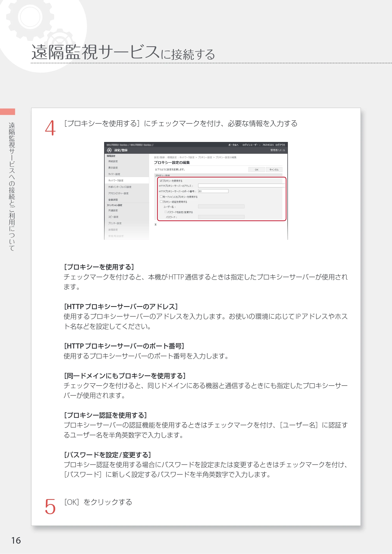Viewport: 392px width, 554px height.
Task: Click the パスワード input field
Action: (x=221, y=217)
